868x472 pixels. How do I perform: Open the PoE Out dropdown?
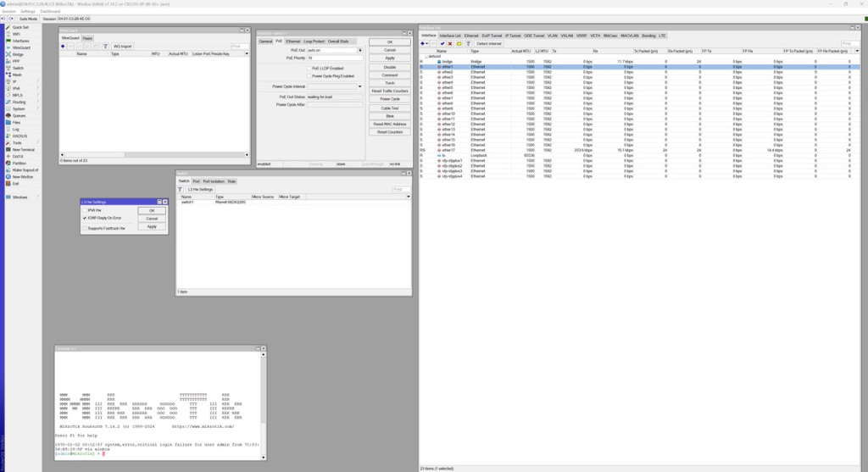coord(359,50)
